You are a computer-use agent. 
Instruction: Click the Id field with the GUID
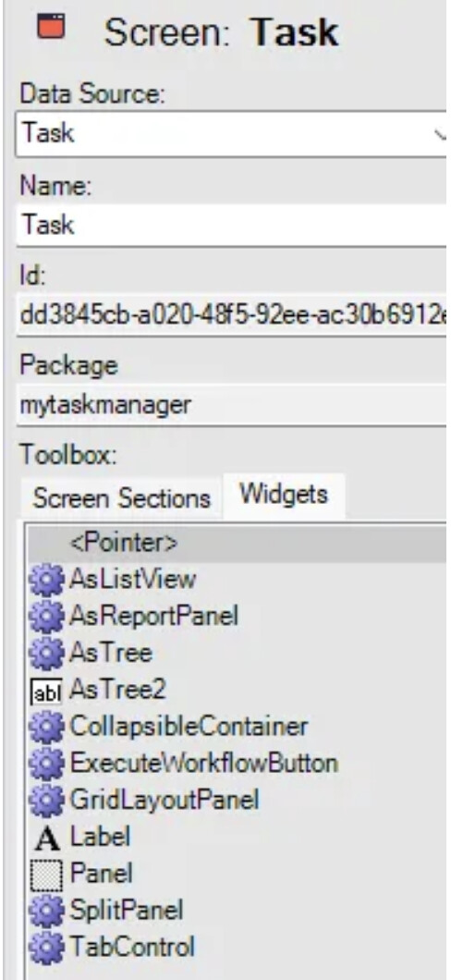coord(231,315)
